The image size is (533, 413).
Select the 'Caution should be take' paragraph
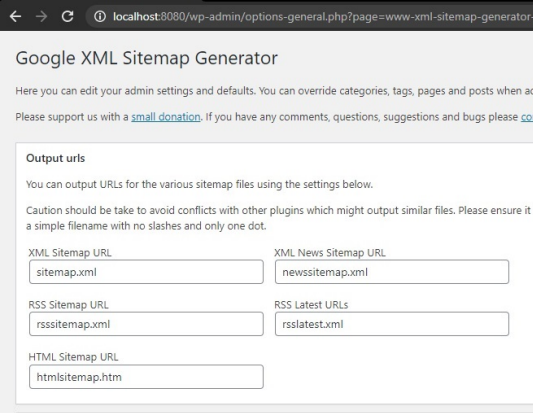(279, 218)
